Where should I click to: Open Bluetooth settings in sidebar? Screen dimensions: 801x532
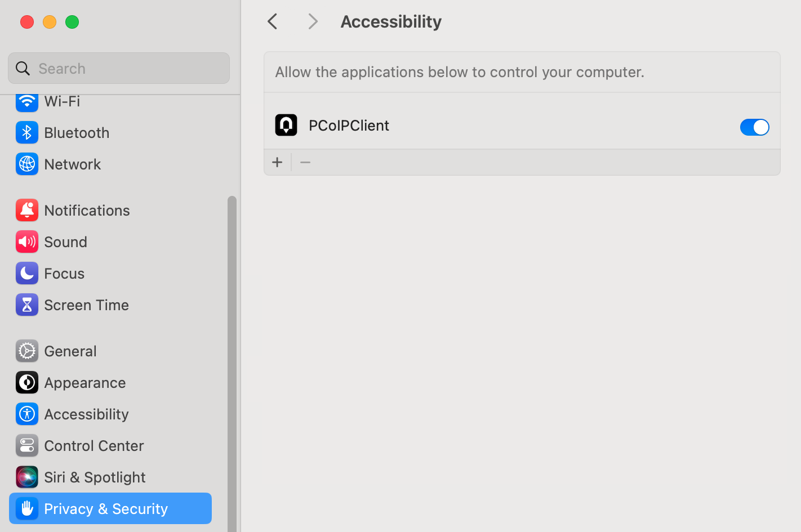pyautogui.click(x=110, y=133)
